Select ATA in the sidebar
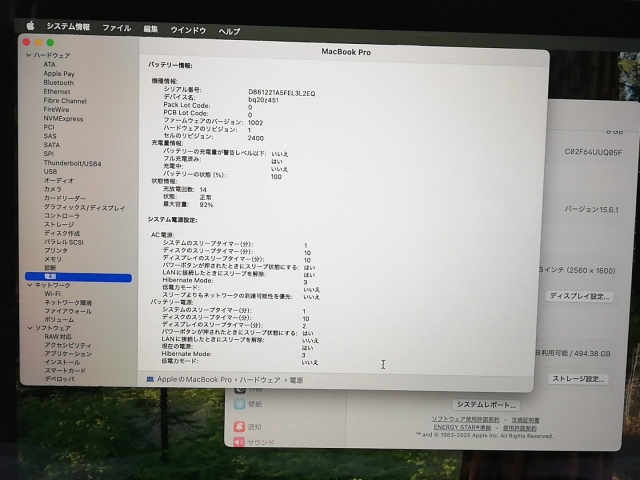The image size is (640, 480). [x=49, y=64]
